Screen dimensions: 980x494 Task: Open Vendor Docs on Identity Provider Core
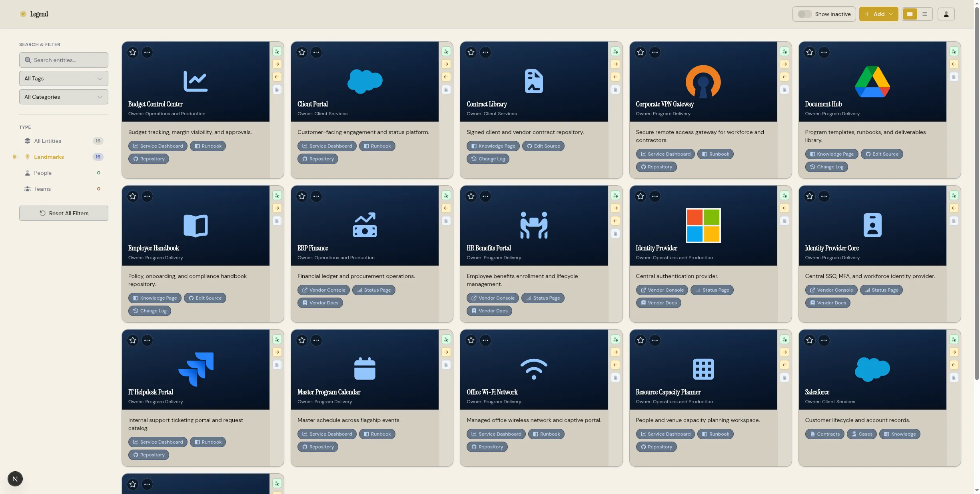(828, 303)
